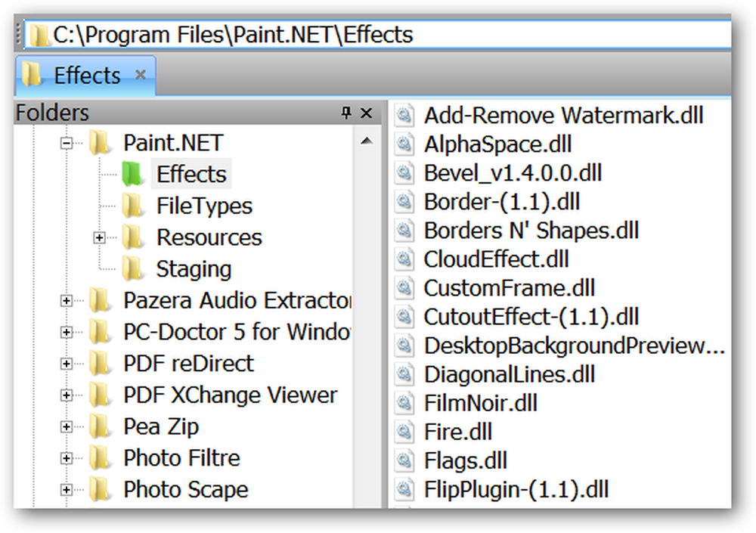Collapse the Paint.NET folder tree node
756x533 pixels.
(x=67, y=143)
